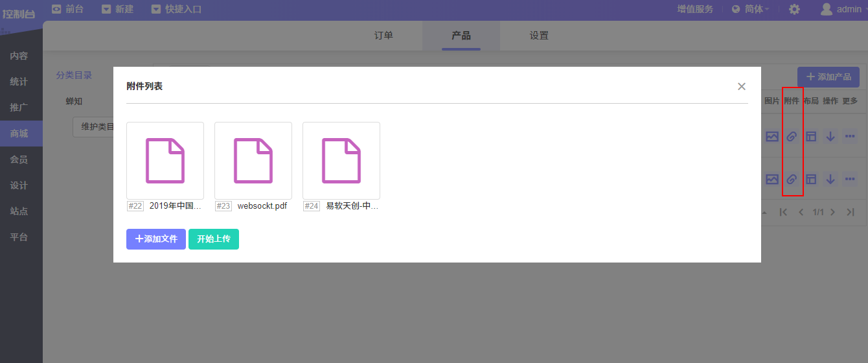Close the 附件列表 dialog with the X

(x=742, y=86)
